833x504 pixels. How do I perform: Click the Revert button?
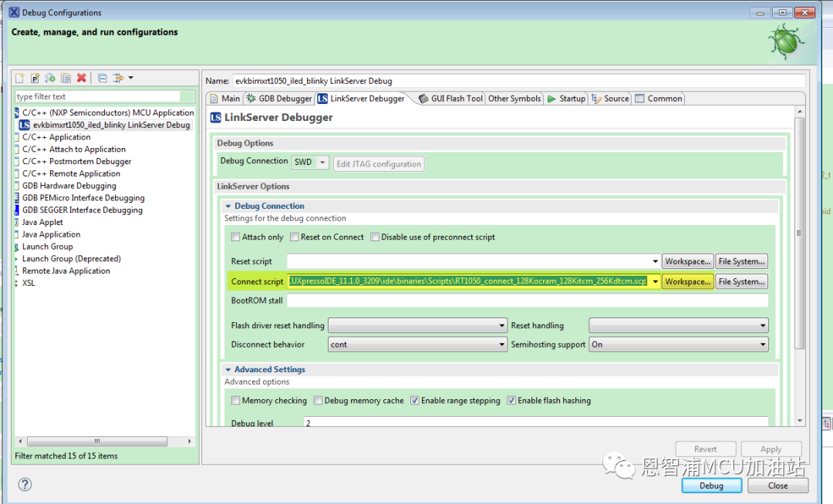(x=706, y=449)
